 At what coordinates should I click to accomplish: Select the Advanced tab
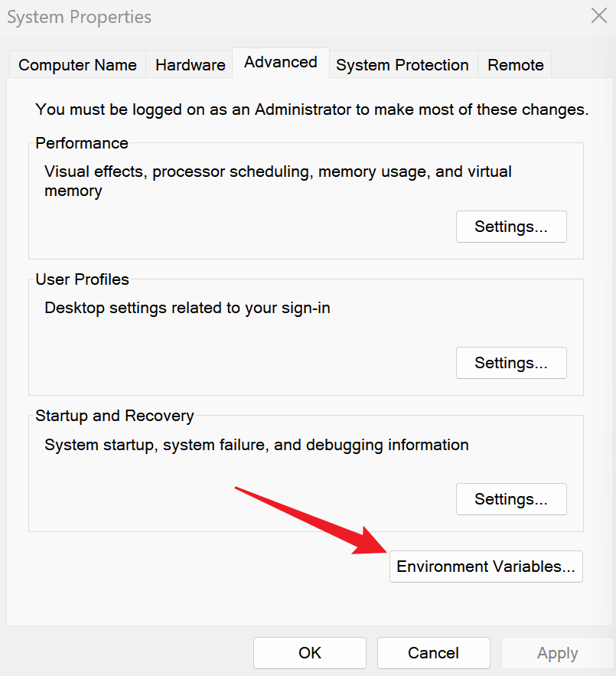pyautogui.click(x=281, y=63)
